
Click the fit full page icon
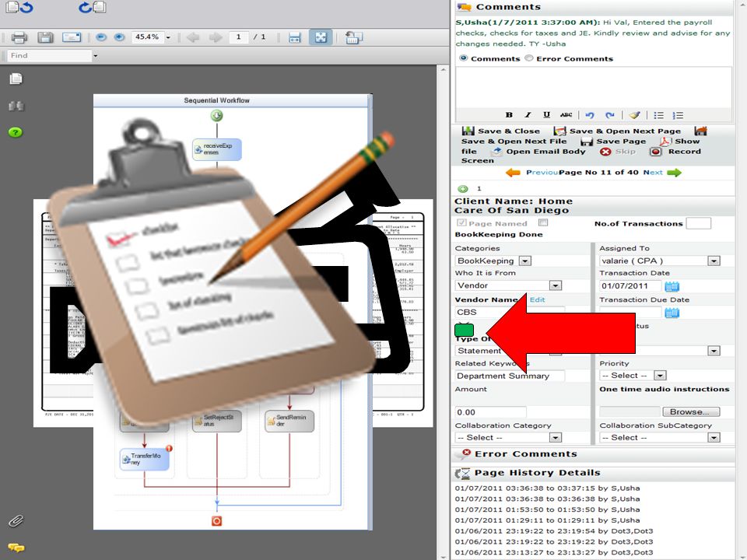pos(321,37)
